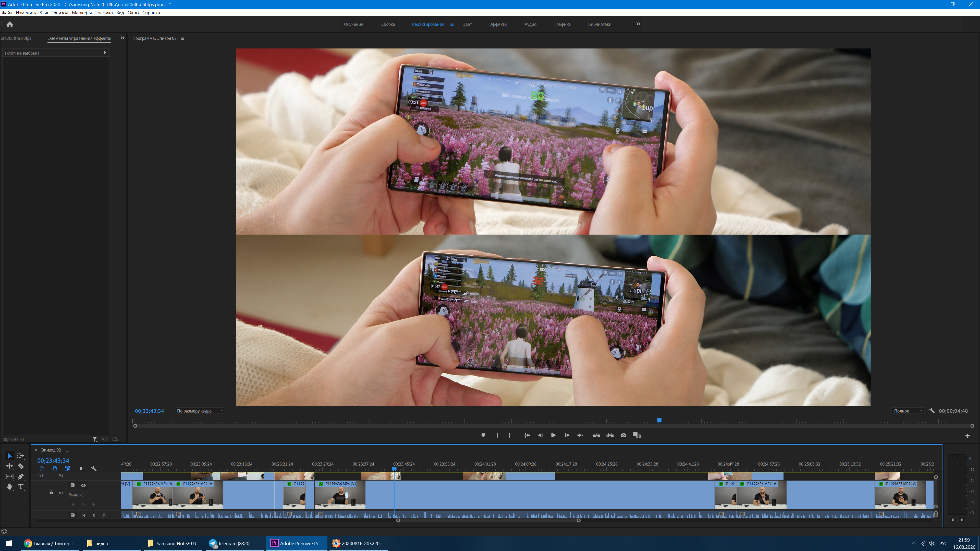Step back one frame
The image size is (980, 551).
tap(540, 435)
